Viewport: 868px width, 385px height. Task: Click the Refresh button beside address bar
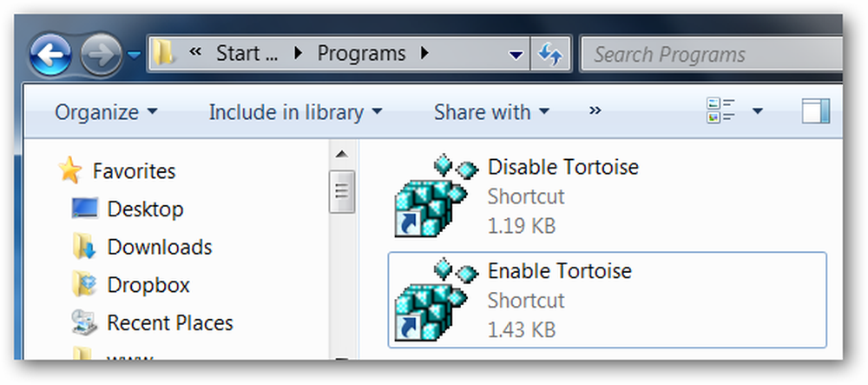550,54
